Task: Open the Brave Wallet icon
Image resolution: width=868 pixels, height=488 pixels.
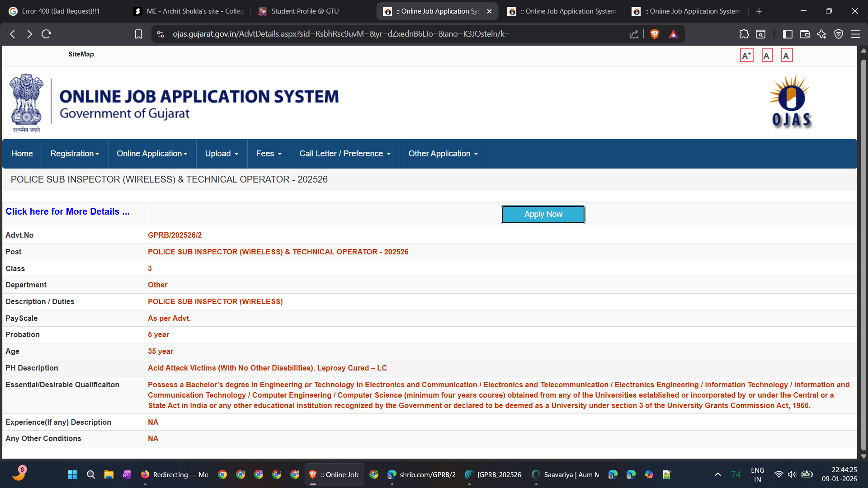Action: tap(805, 34)
